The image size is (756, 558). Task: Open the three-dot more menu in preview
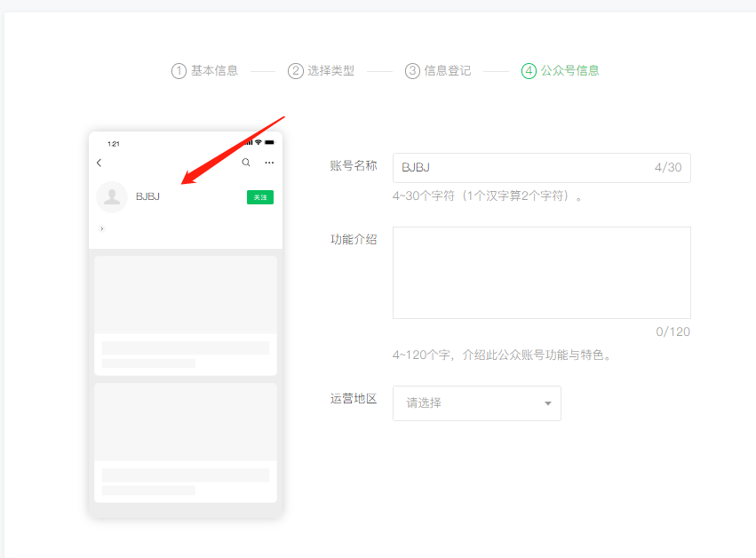[269, 163]
